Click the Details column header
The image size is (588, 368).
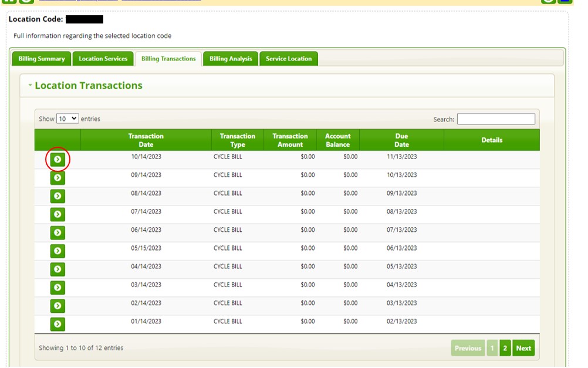pyautogui.click(x=492, y=140)
